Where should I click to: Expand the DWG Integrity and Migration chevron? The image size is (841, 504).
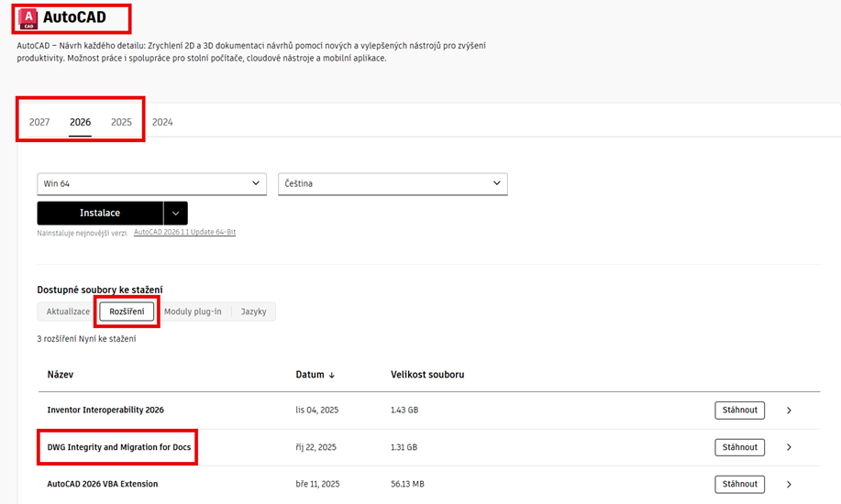tap(789, 447)
